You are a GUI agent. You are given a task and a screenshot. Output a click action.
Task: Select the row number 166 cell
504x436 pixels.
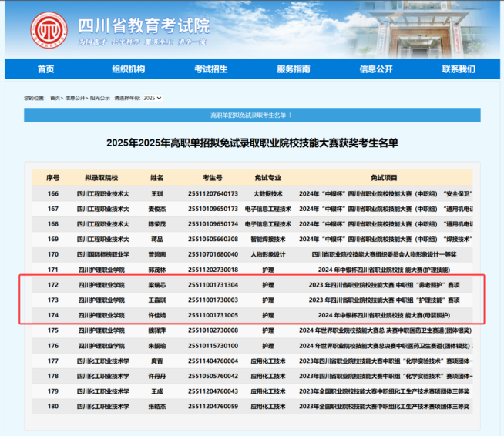click(53, 194)
